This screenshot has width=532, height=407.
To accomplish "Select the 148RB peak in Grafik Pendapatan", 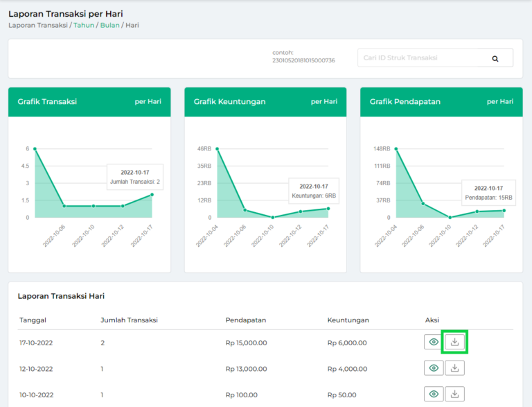I will point(396,148).
